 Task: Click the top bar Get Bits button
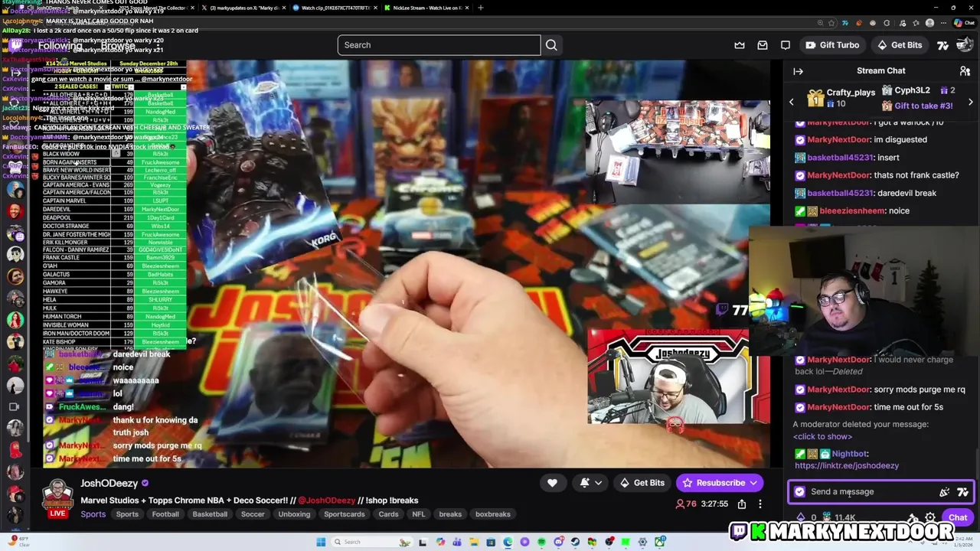pyautogui.click(x=900, y=45)
